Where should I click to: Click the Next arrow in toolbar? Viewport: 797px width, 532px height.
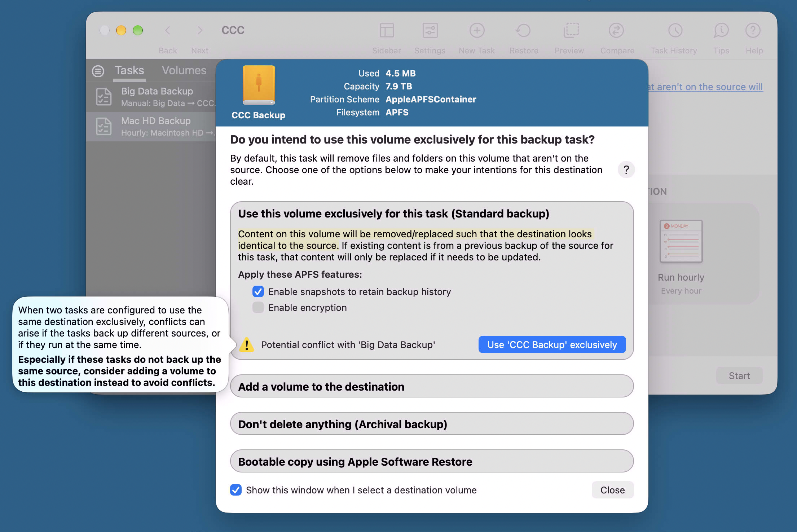[200, 30]
